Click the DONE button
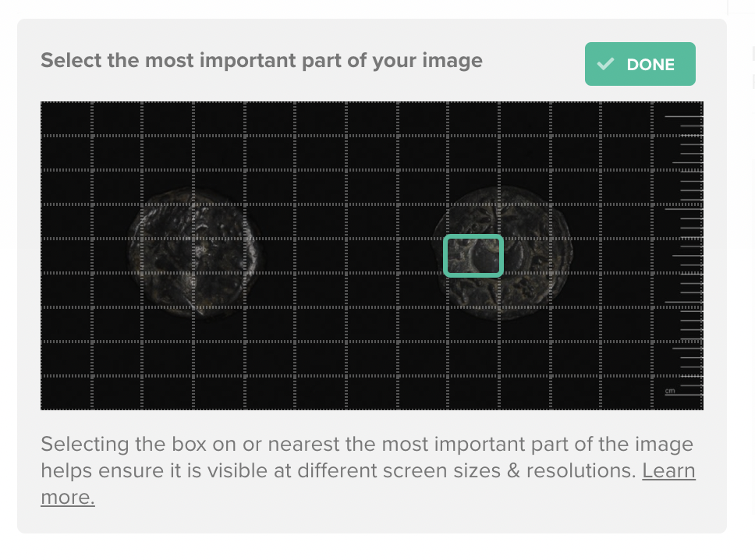The width and height of the screenshot is (755, 560). (640, 64)
